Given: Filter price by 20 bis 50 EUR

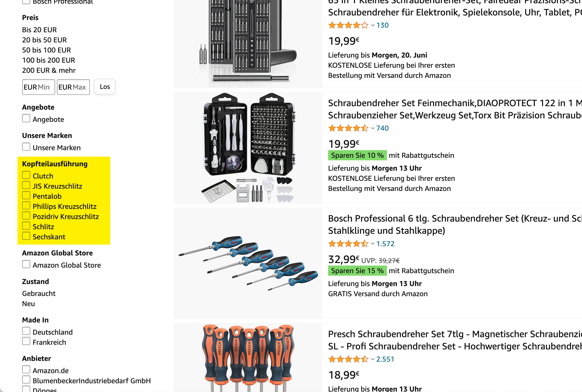Looking at the screenshot, I should (44, 40).
